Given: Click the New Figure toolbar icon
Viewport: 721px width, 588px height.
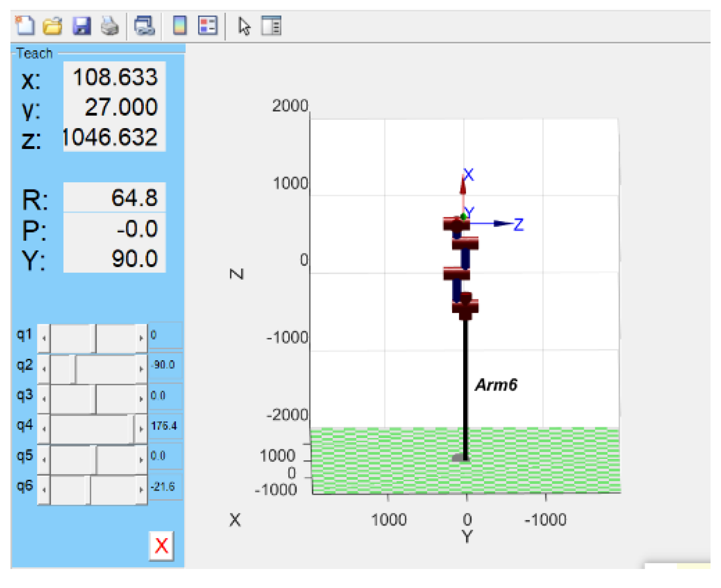Looking at the screenshot, I should [x=25, y=26].
